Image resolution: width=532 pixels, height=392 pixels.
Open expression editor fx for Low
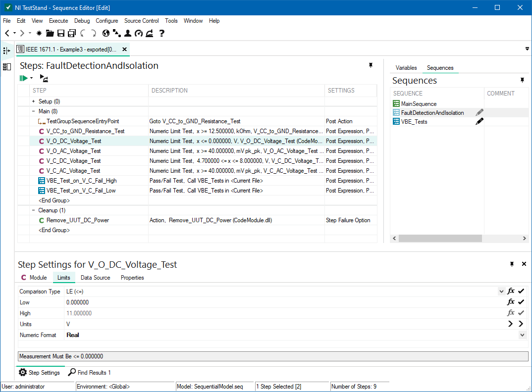pyautogui.click(x=511, y=302)
